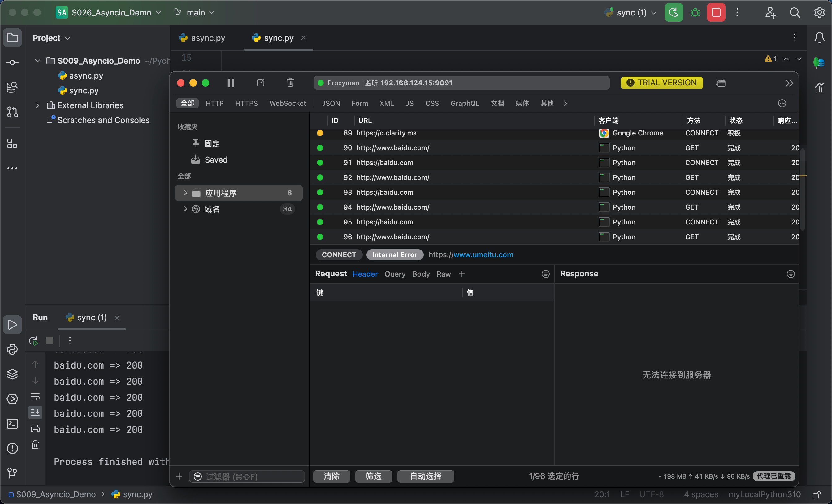Screen dimensions: 832x504
Task: Open the Python Packages tool window
Action: [12, 374]
